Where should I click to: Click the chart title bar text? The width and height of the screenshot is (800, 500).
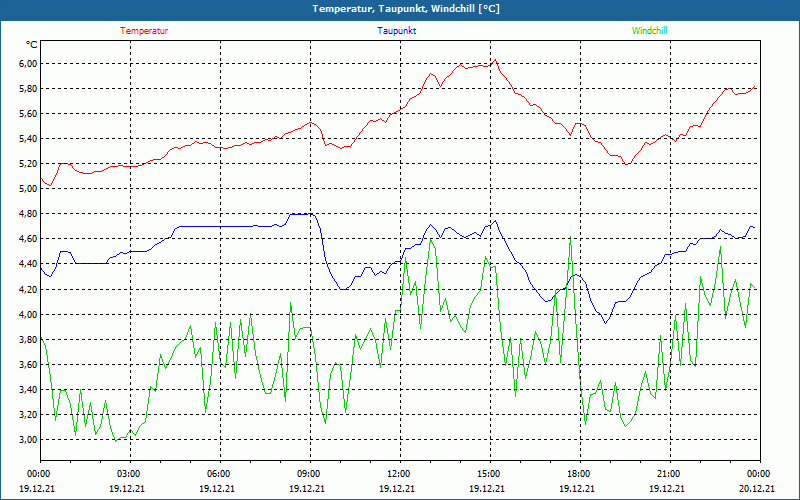click(x=406, y=9)
